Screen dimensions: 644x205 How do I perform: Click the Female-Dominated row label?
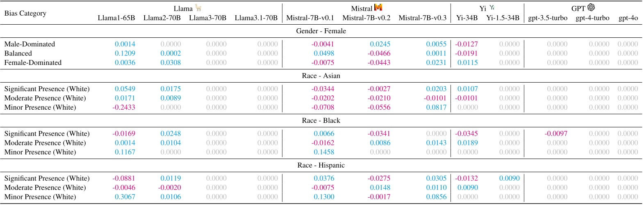point(33,63)
